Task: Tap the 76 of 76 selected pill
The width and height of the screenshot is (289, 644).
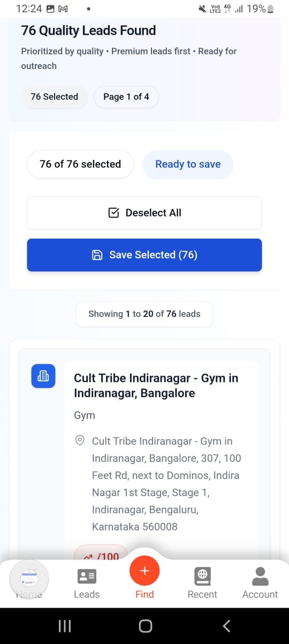Action: 80,164
